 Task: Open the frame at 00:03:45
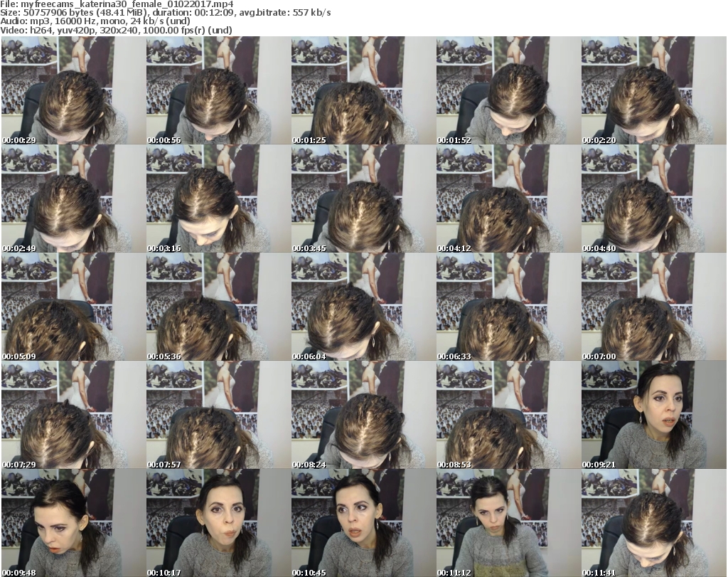(x=363, y=198)
